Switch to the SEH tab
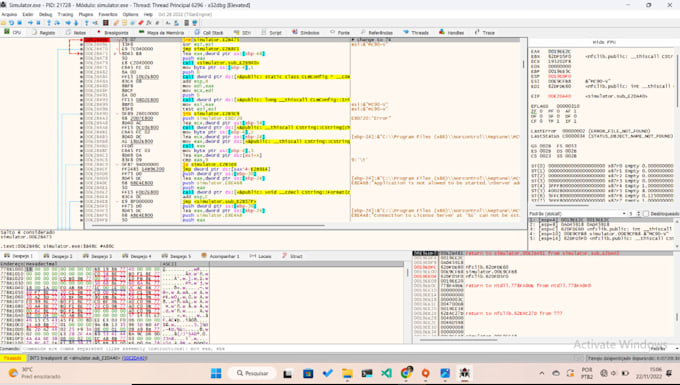Image resolution: width=680 pixels, height=385 pixels. pyautogui.click(x=242, y=33)
